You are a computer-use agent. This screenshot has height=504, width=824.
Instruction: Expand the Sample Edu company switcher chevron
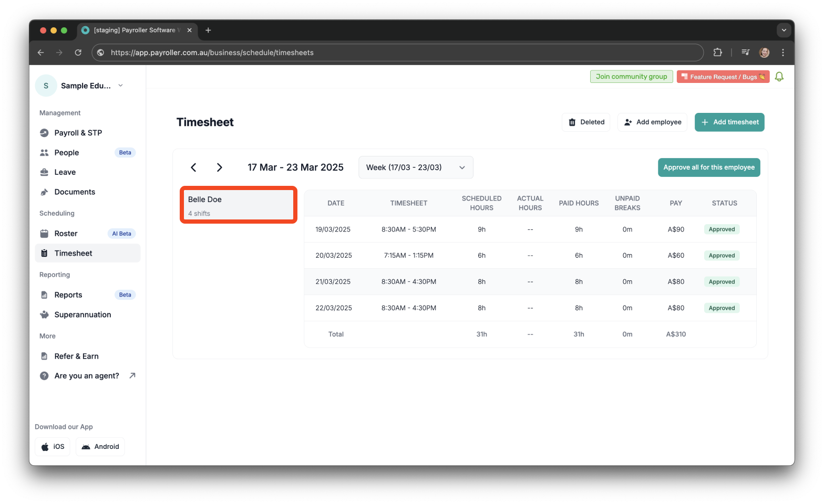pyautogui.click(x=121, y=86)
